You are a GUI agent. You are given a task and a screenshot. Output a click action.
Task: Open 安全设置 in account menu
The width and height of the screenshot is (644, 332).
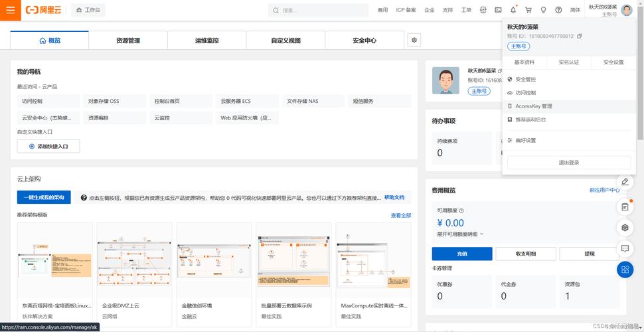click(x=613, y=62)
